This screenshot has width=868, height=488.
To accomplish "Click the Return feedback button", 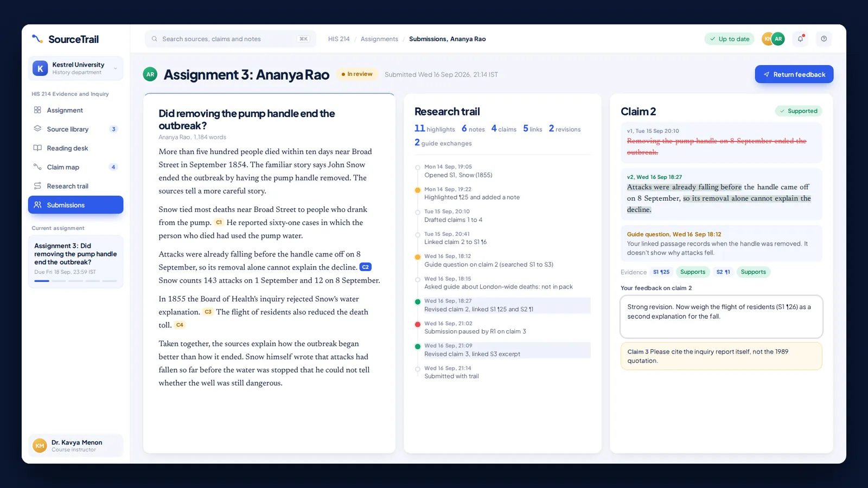I will (x=794, y=74).
